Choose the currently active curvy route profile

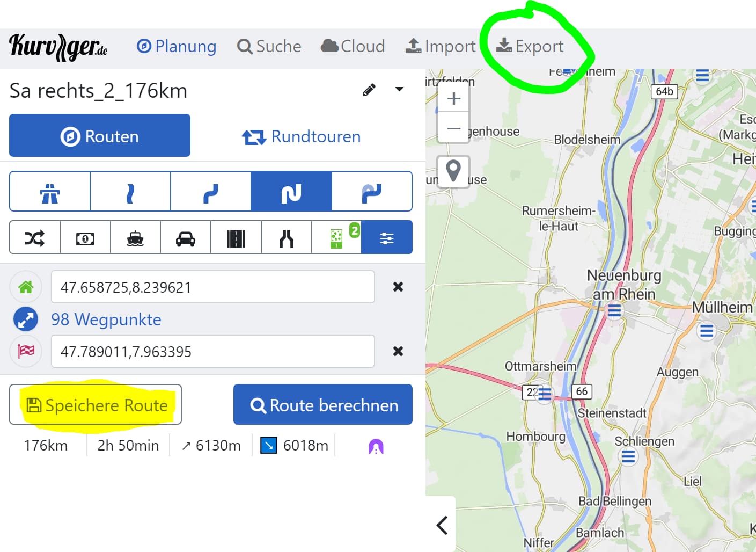tap(291, 192)
